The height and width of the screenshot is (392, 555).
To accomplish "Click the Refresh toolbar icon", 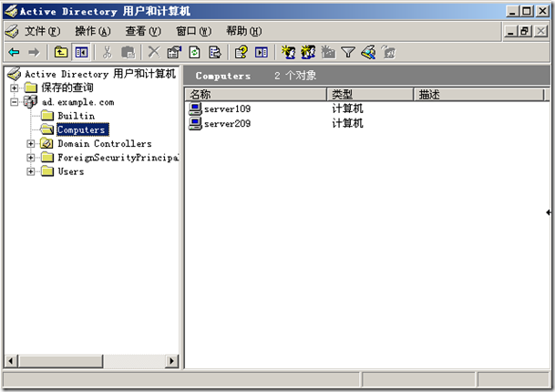I will click(194, 52).
